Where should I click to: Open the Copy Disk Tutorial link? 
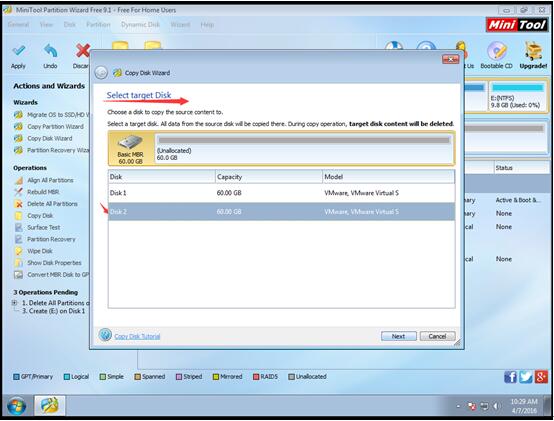pos(137,336)
